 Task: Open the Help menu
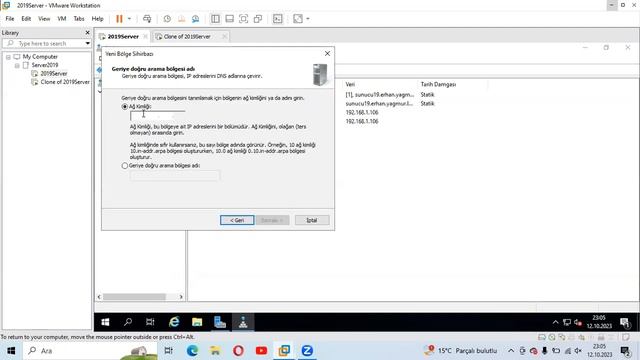[x=97, y=19]
